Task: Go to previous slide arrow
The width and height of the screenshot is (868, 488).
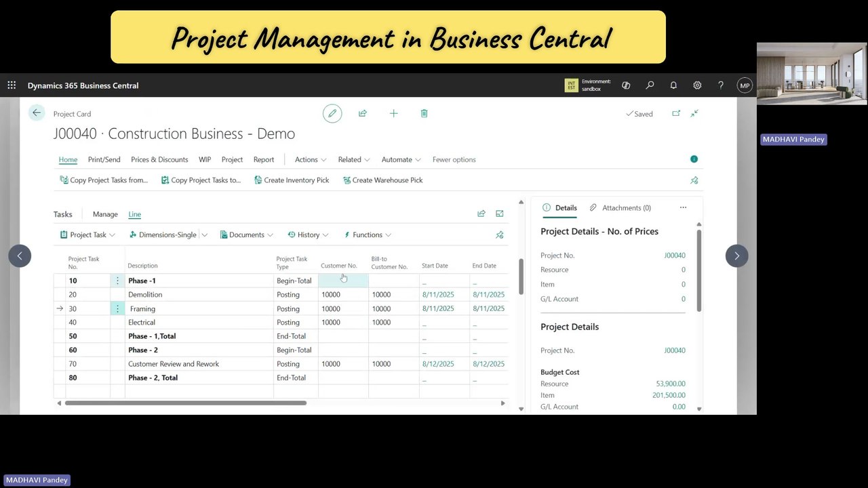Action: (20, 256)
